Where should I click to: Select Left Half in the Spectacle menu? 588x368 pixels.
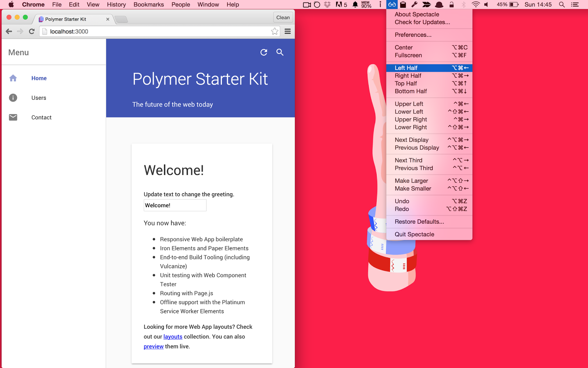(429, 68)
